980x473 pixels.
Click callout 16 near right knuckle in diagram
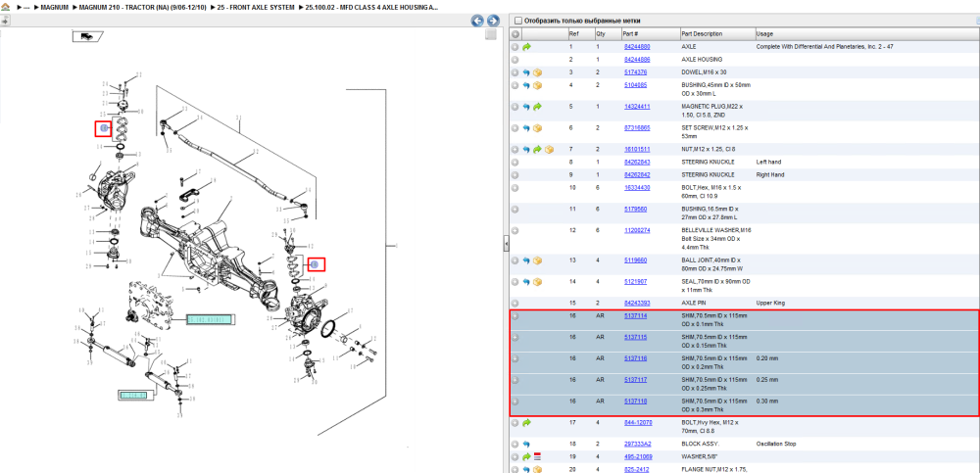pyautogui.click(x=316, y=265)
